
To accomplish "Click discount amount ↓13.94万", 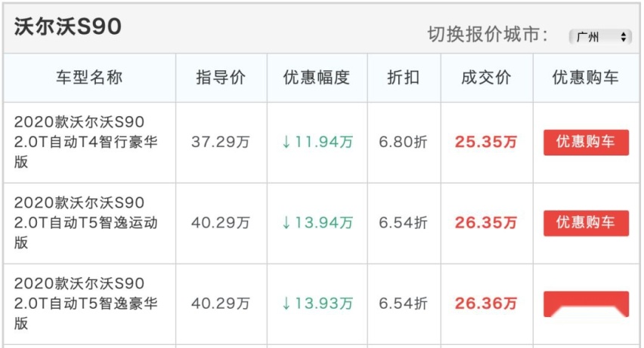I will click(x=317, y=223).
